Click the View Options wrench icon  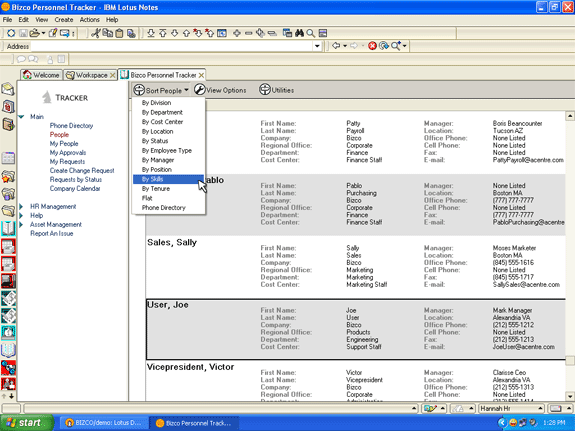(199, 90)
